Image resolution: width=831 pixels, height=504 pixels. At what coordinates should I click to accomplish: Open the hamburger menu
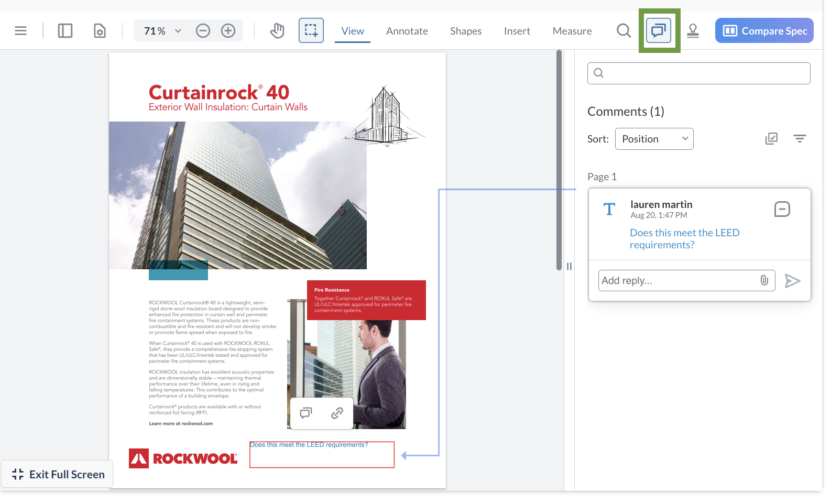[21, 31]
